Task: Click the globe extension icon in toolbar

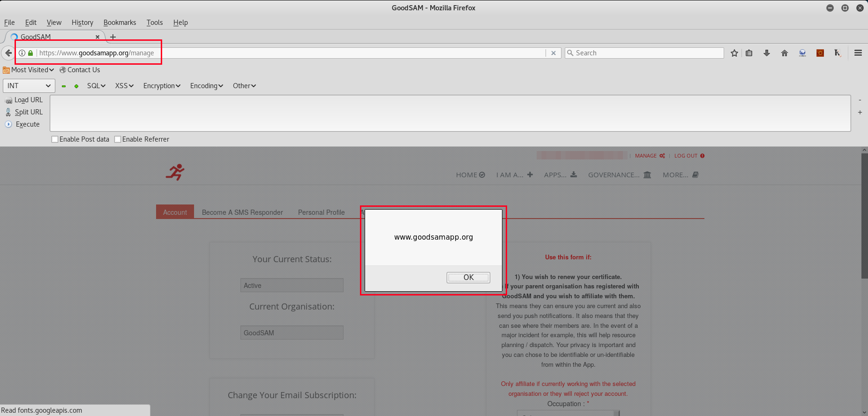Action: [x=802, y=53]
